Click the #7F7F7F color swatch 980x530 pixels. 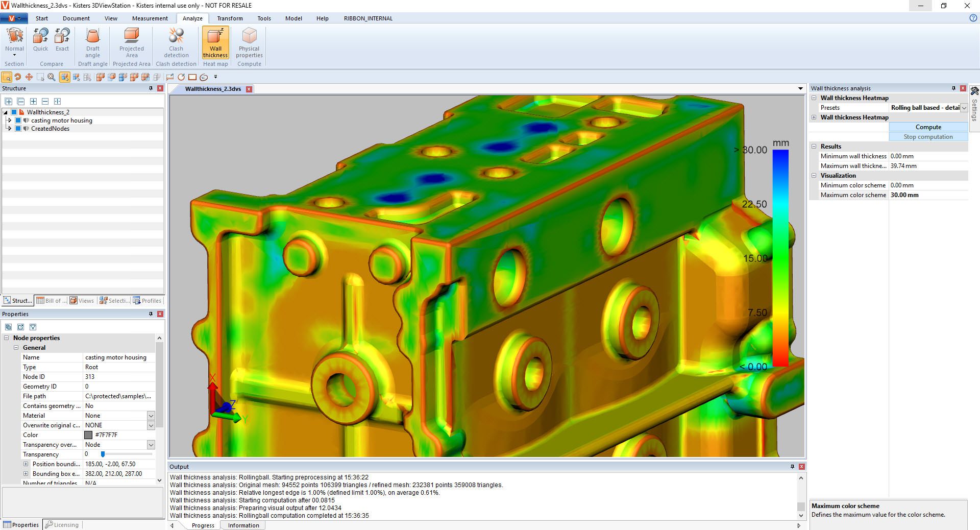pos(88,435)
